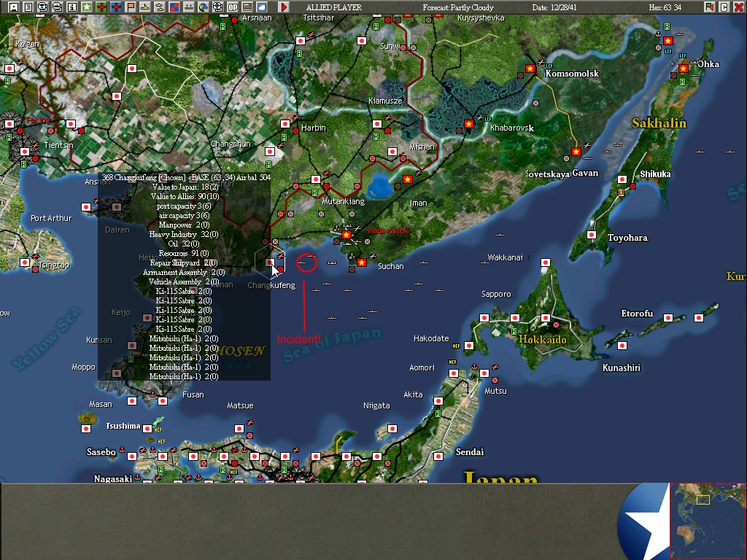Click the ships in port icon

point(189,7)
